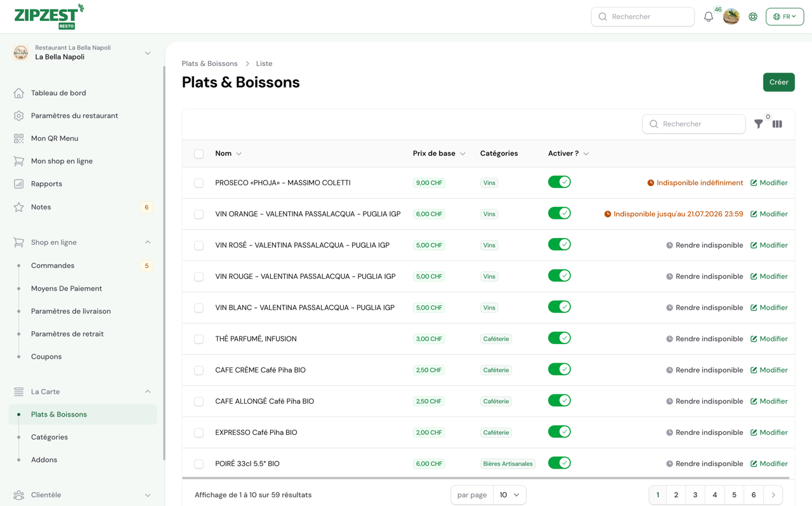This screenshot has width=812, height=506.
Task: Click Indisponible indéfiniment on PROSECO row
Action: [695, 183]
